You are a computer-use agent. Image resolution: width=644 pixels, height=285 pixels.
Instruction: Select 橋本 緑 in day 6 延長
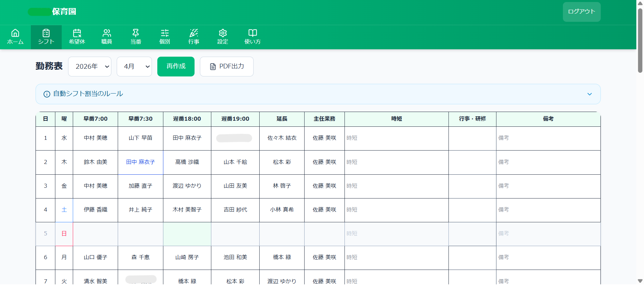282,258
